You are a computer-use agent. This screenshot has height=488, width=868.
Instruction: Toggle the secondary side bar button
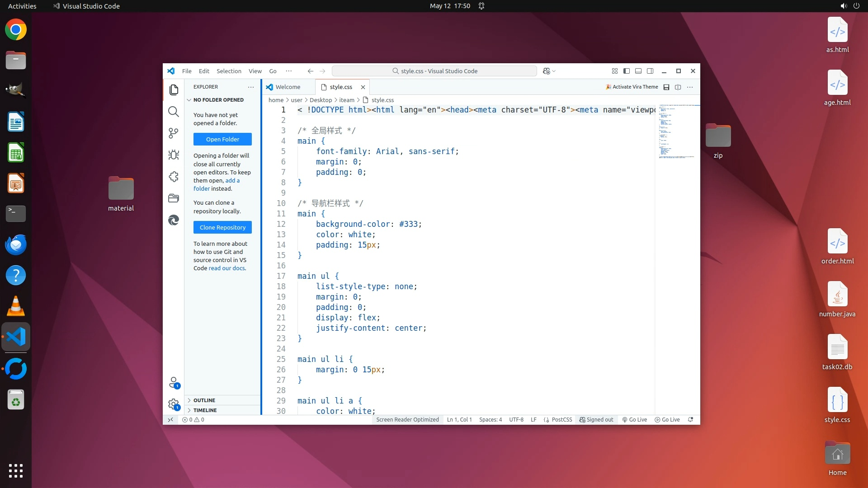coord(650,71)
